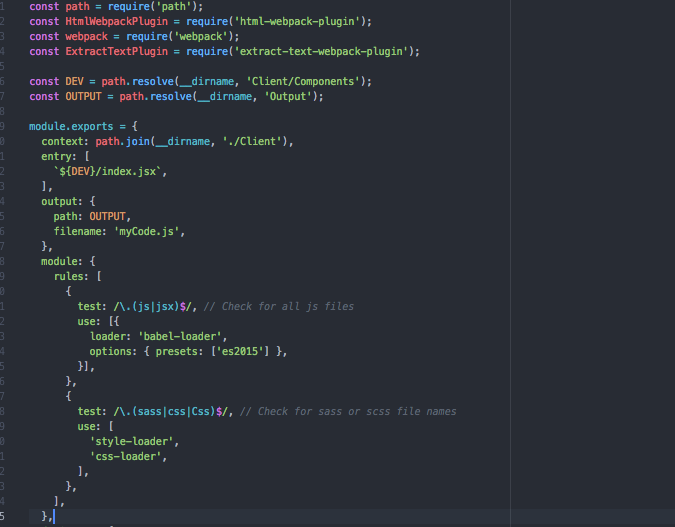The height and width of the screenshot is (527, 675).
Task: Click path: OUTPUT value
Action: pos(107,217)
